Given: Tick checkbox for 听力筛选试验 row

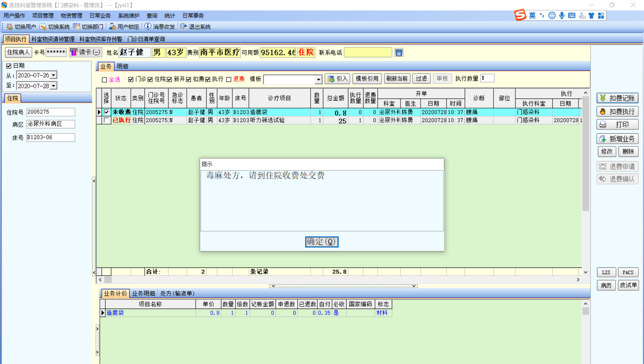Looking at the screenshot, I should pos(106,120).
